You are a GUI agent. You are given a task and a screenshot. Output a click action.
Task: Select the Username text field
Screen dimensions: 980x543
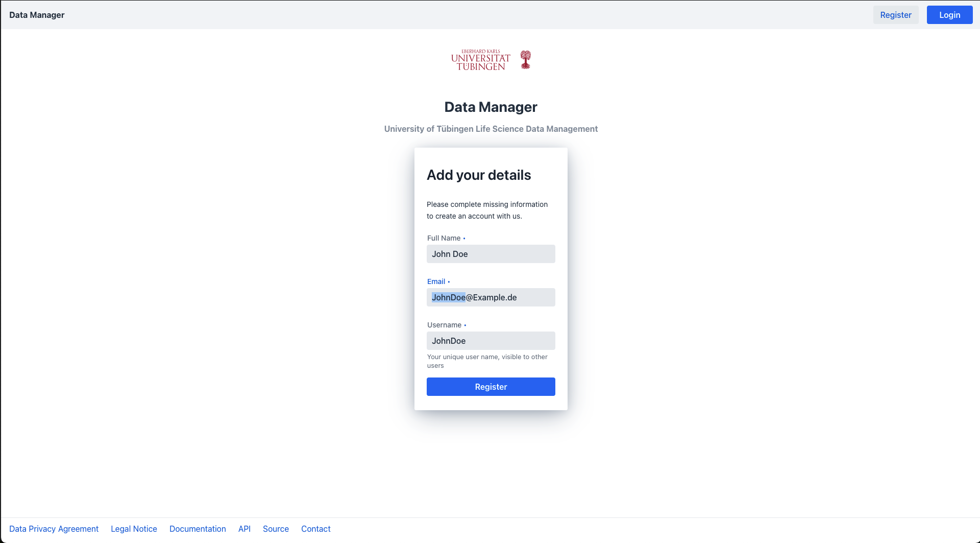point(491,341)
